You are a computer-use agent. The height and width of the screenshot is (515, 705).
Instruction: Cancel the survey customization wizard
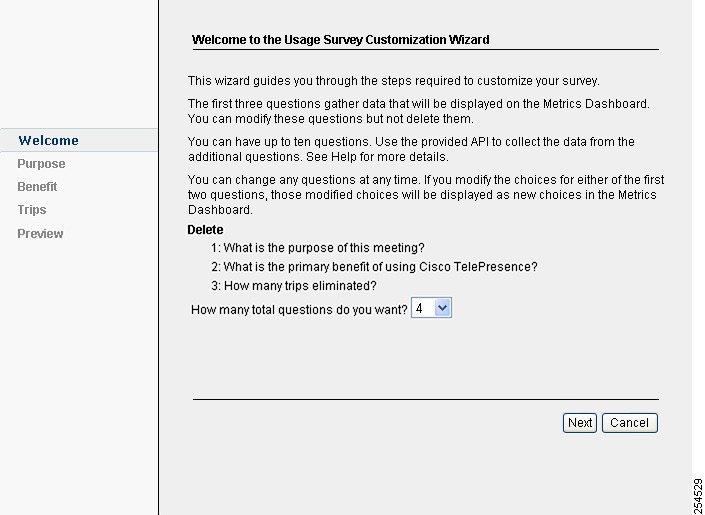(x=629, y=423)
